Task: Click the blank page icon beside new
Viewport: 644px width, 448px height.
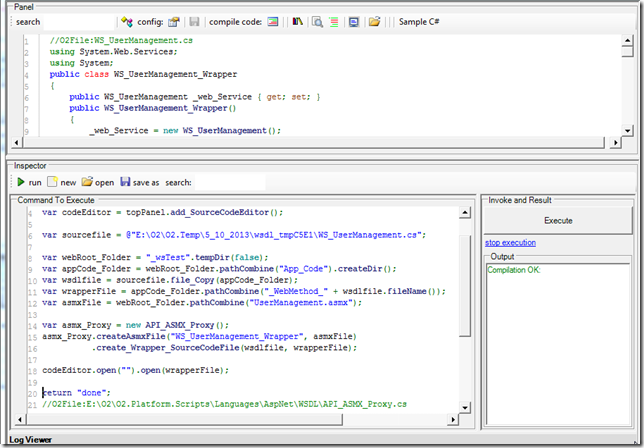Action: (x=52, y=181)
